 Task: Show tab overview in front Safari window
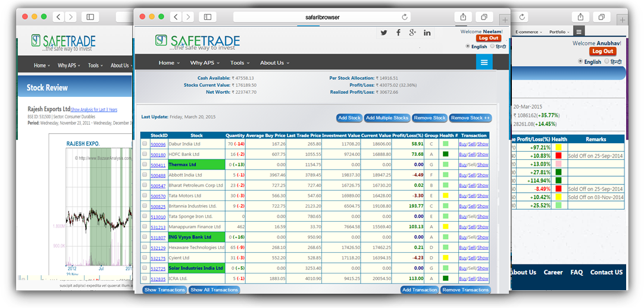coord(484,17)
